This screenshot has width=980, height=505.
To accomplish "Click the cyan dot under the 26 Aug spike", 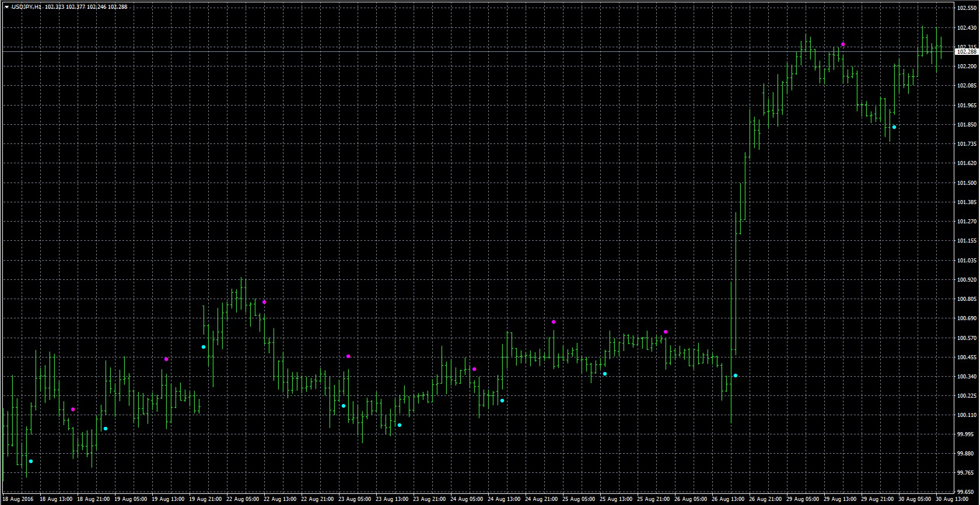I will tap(736, 376).
